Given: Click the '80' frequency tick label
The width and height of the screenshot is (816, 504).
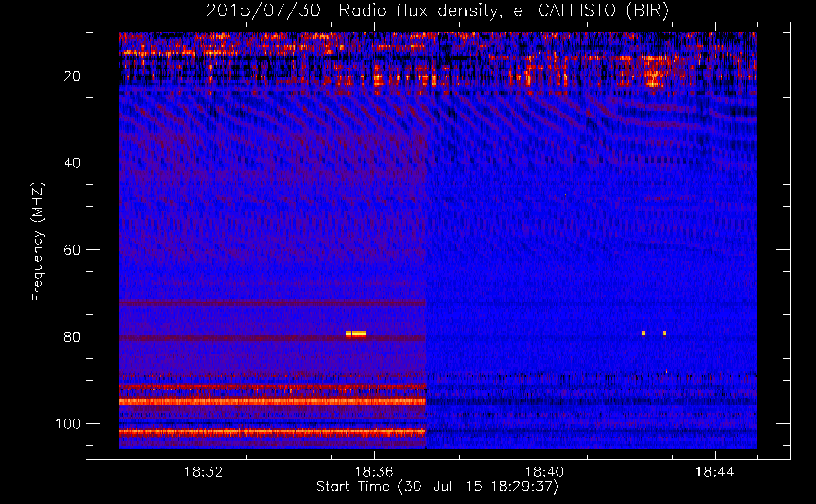Looking at the screenshot, I should point(73,337).
